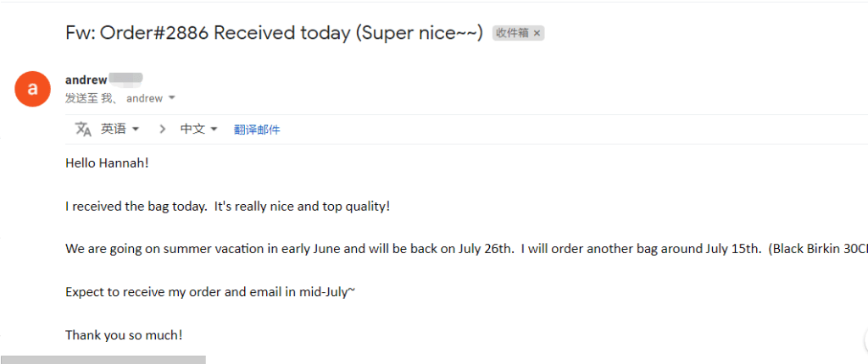The height and width of the screenshot is (364, 868).
Task: Click the translate icon beside 英语
Action: (x=82, y=130)
